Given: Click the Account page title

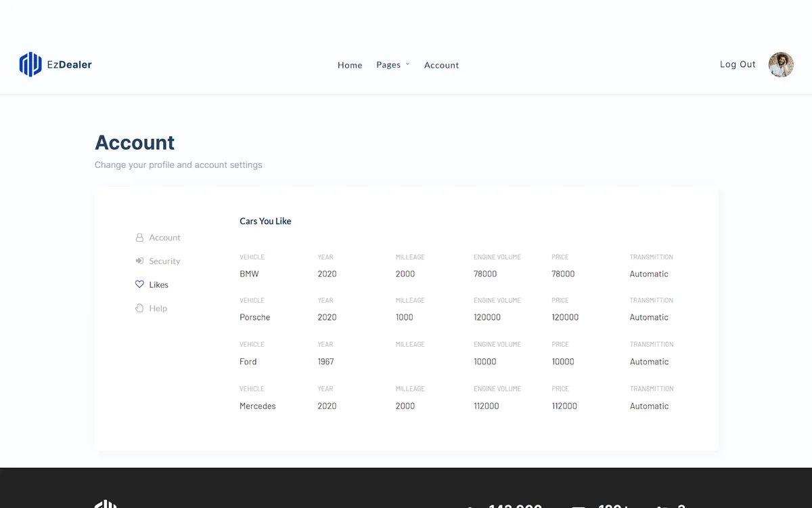Looking at the screenshot, I should (x=135, y=142).
